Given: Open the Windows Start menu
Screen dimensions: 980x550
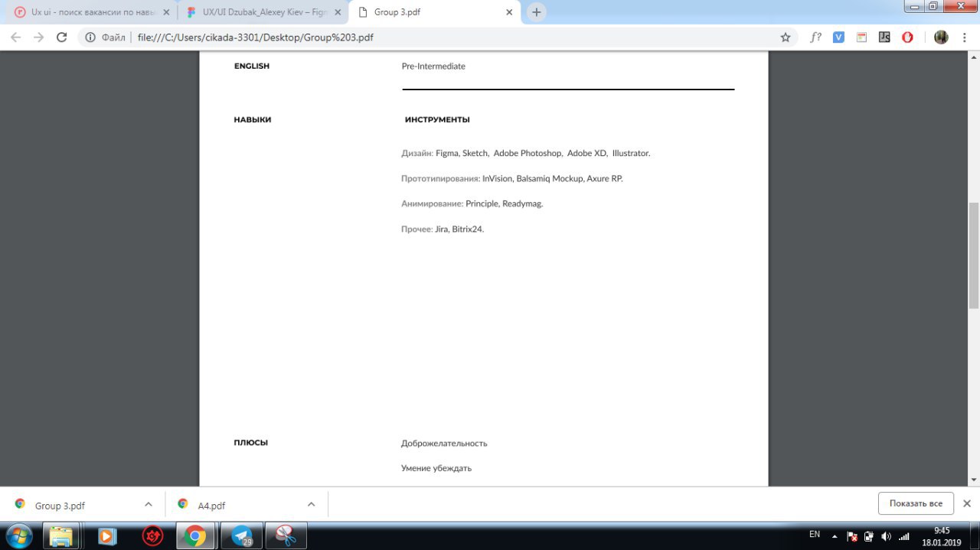Looking at the screenshot, I should [18, 535].
